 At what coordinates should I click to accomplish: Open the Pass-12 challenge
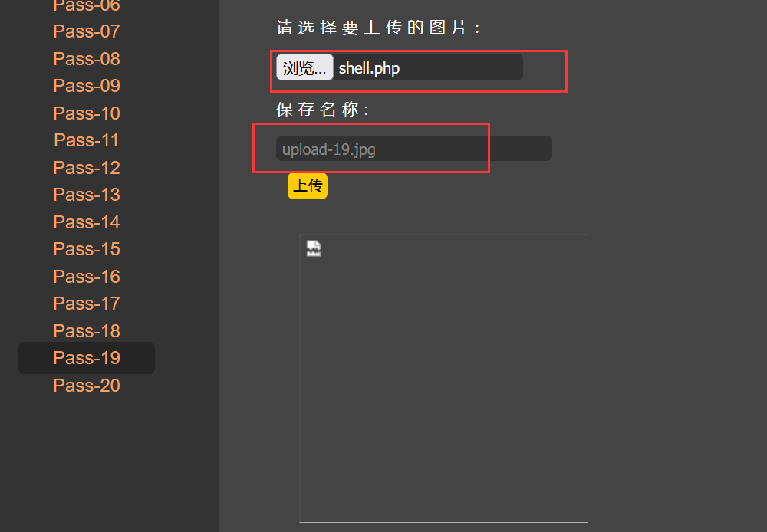[x=87, y=168]
